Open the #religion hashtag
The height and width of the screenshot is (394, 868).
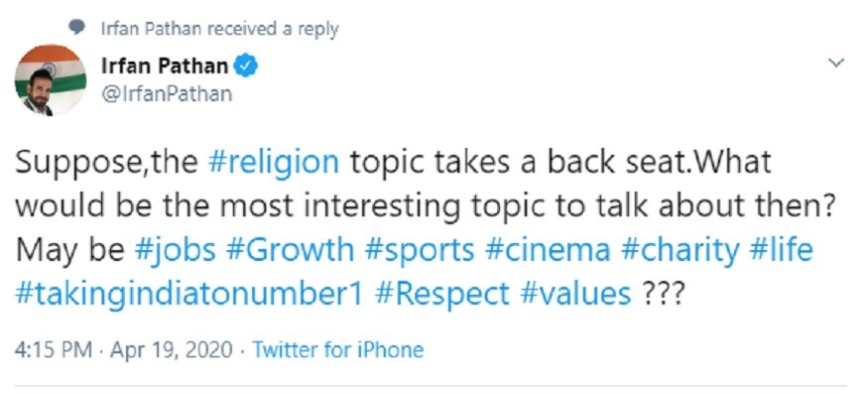click(x=274, y=163)
